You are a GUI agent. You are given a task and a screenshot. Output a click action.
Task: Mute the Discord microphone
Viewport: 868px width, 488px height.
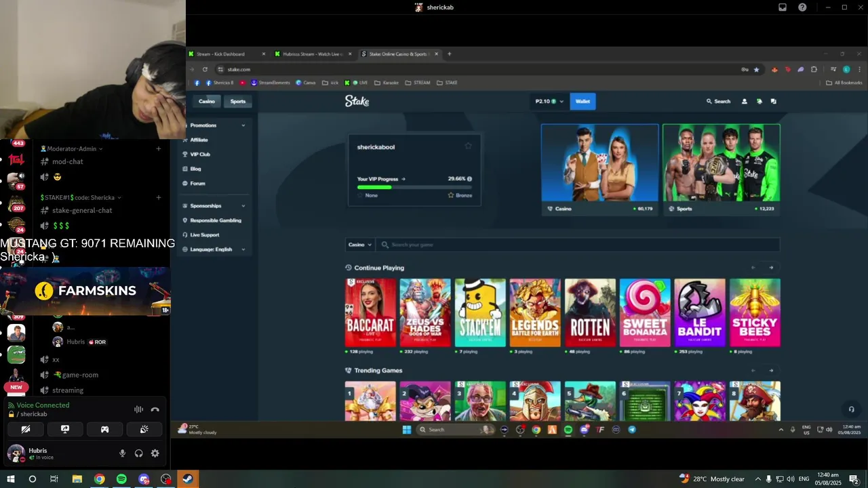122,453
